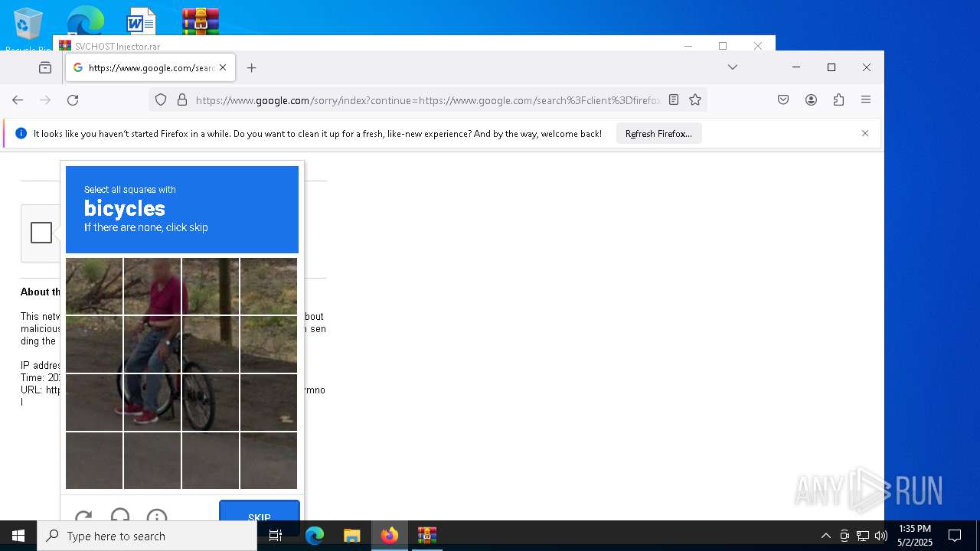Click the captcha SKIP button
The height and width of the screenshot is (551, 980).
coord(260,517)
